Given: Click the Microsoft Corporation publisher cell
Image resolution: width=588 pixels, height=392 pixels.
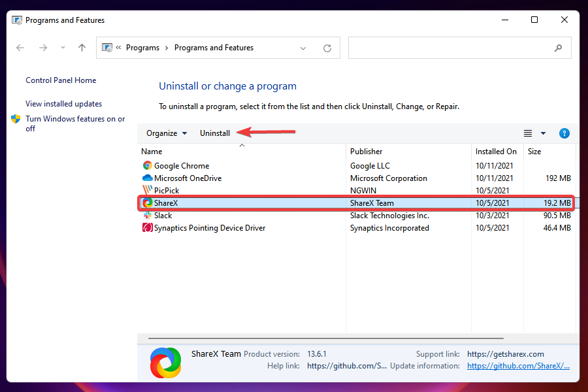Looking at the screenshot, I should (389, 178).
